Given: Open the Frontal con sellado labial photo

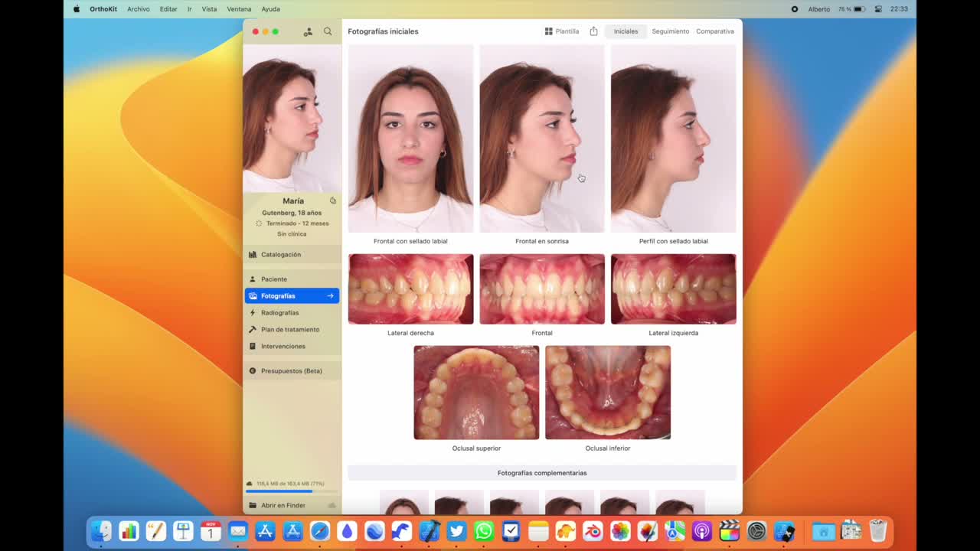Looking at the screenshot, I should (410, 139).
